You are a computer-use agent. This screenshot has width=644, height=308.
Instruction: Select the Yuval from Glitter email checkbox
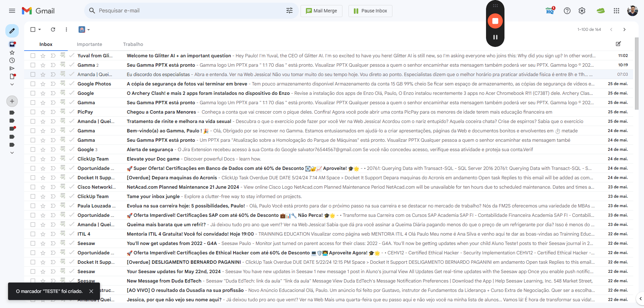33,56
